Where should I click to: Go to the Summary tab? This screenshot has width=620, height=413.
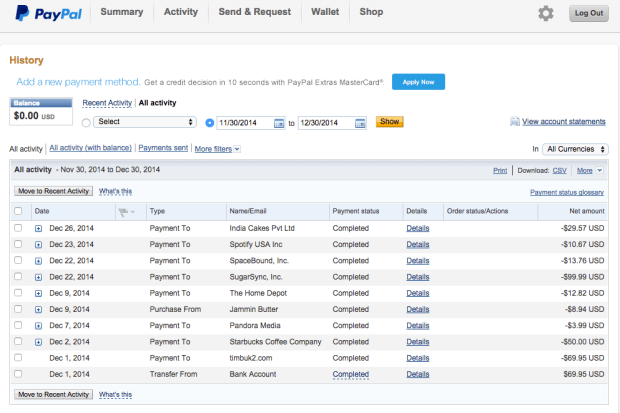click(122, 12)
